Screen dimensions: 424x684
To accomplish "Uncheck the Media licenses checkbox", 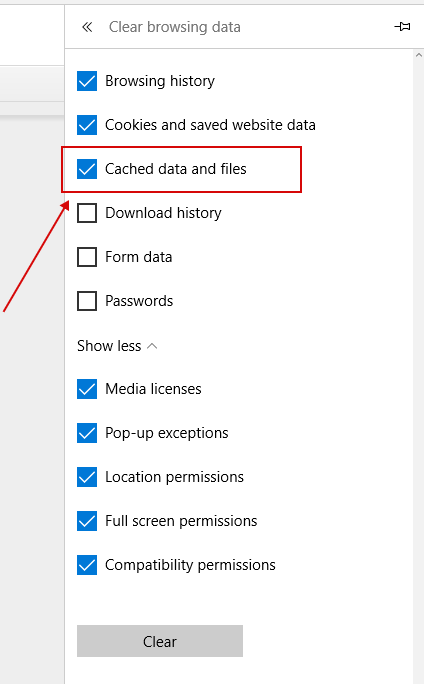I will click(x=87, y=389).
